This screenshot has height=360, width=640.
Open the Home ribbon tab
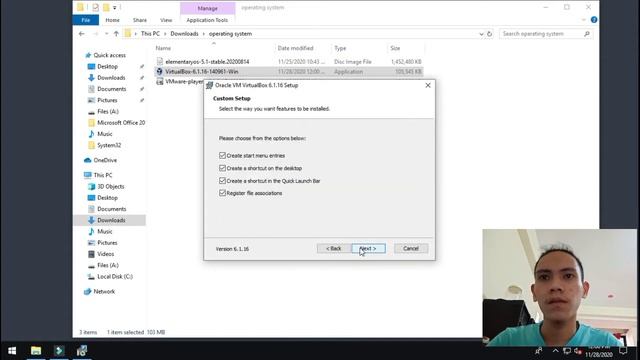coord(113,20)
